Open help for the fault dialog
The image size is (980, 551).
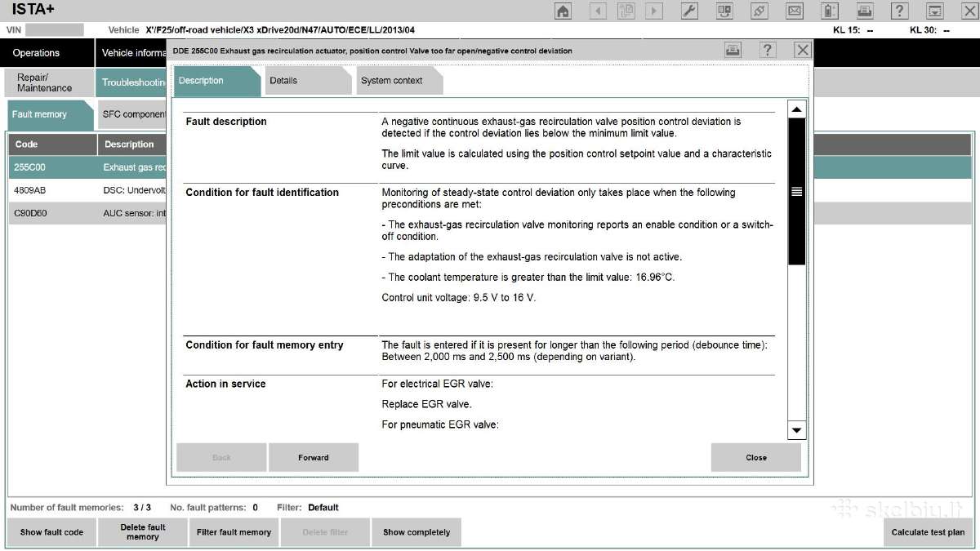(768, 50)
